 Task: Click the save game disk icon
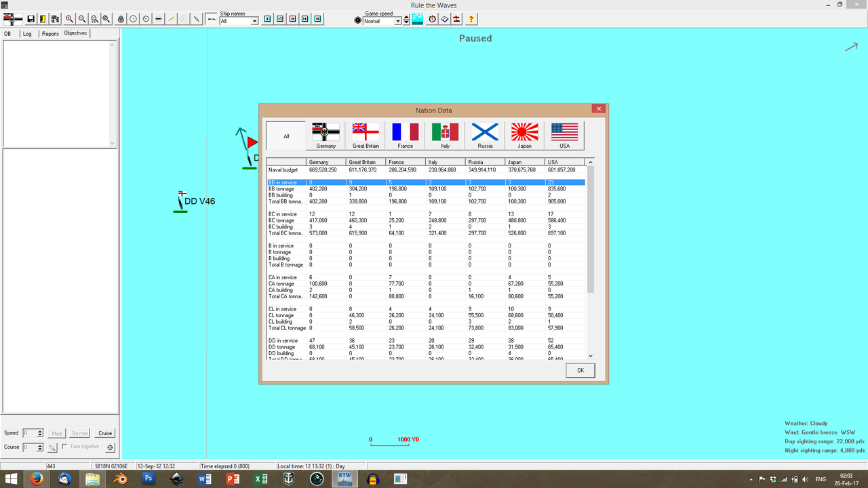pyautogui.click(x=31, y=19)
